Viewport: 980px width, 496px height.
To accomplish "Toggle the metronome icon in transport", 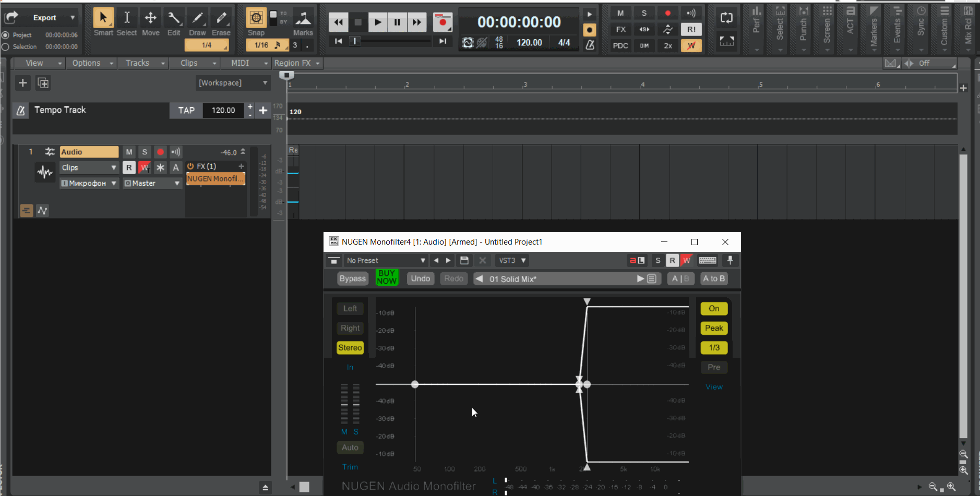I will pyautogui.click(x=590, y=45).
